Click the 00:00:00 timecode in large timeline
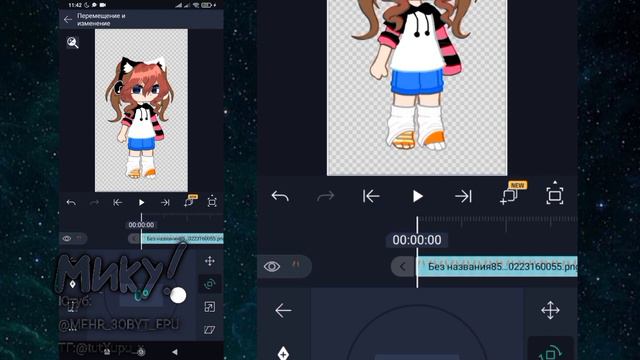This screenshot has width=640, height=360. (417, 240)
